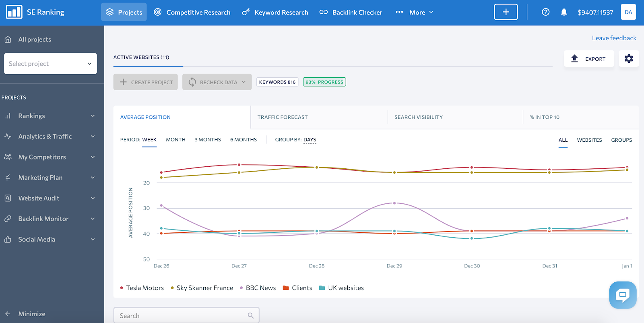Click the settings gear icon
This screenshot has width=644, height=323.
click(x=629, y=59)
